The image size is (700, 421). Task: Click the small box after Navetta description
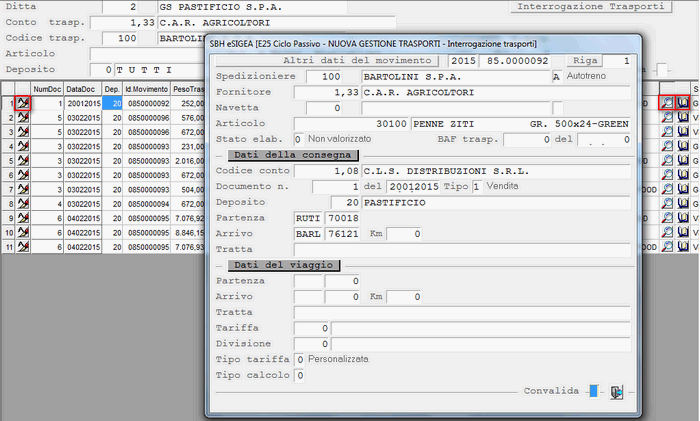[x=558, y=108]
